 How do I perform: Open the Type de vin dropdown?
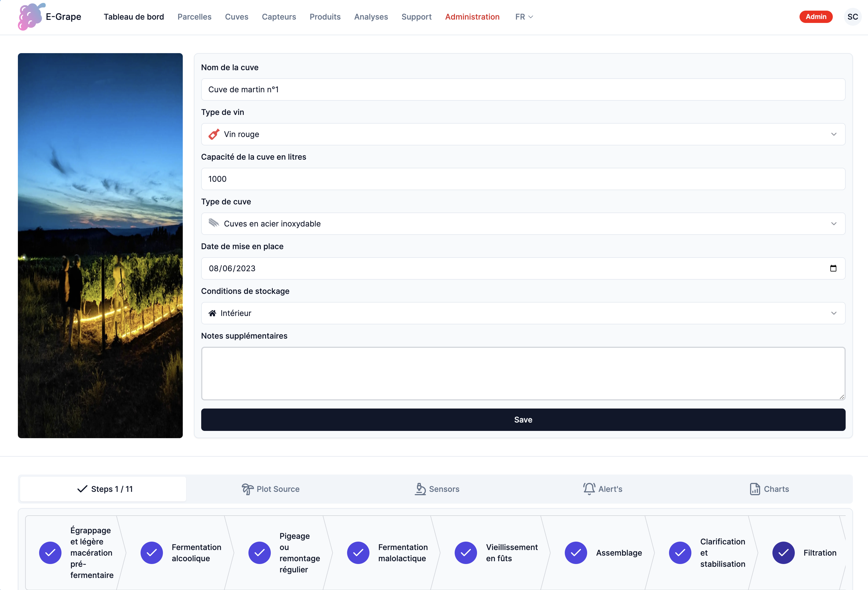[523, 134]
